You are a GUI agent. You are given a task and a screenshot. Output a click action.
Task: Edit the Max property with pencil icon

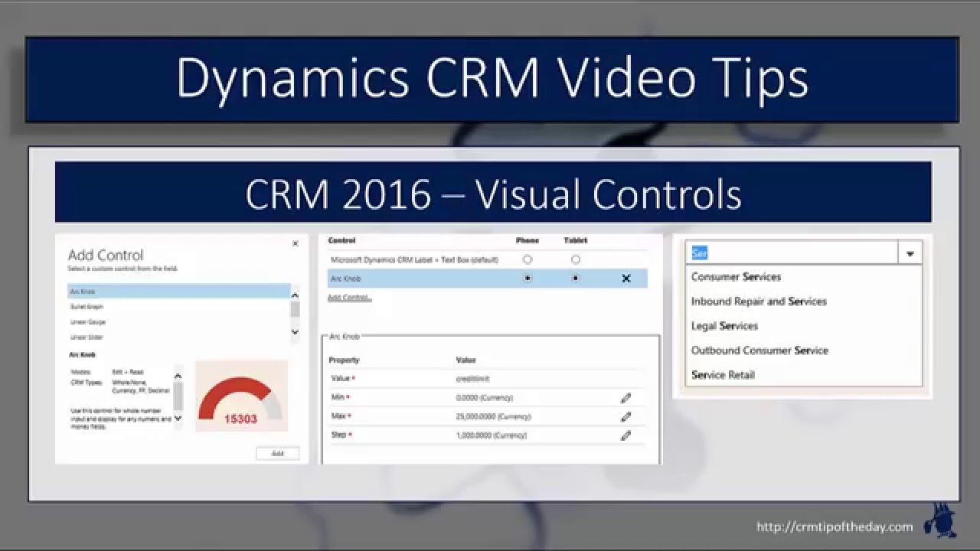(626, 417)
